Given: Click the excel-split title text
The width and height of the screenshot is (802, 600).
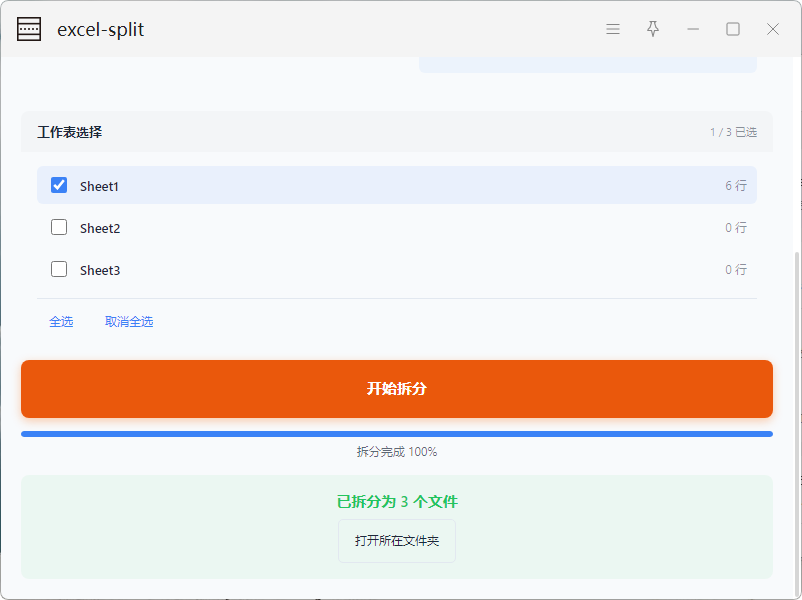Looking at the screenshot, I should pos(101,30).
